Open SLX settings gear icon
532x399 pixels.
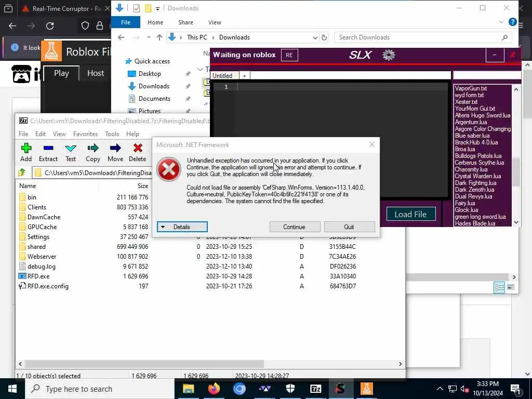click(389, 55)
